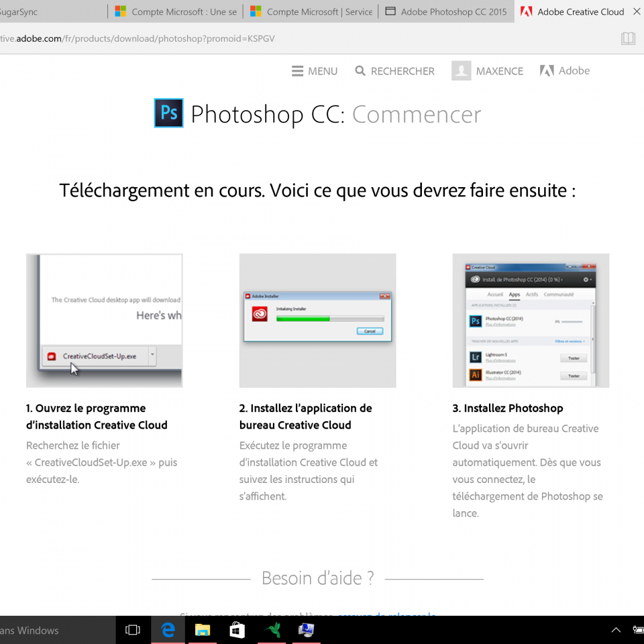Open the hamburger MENU icon
The height and width of the screenshot is (644, 644).
click(297, 71)
